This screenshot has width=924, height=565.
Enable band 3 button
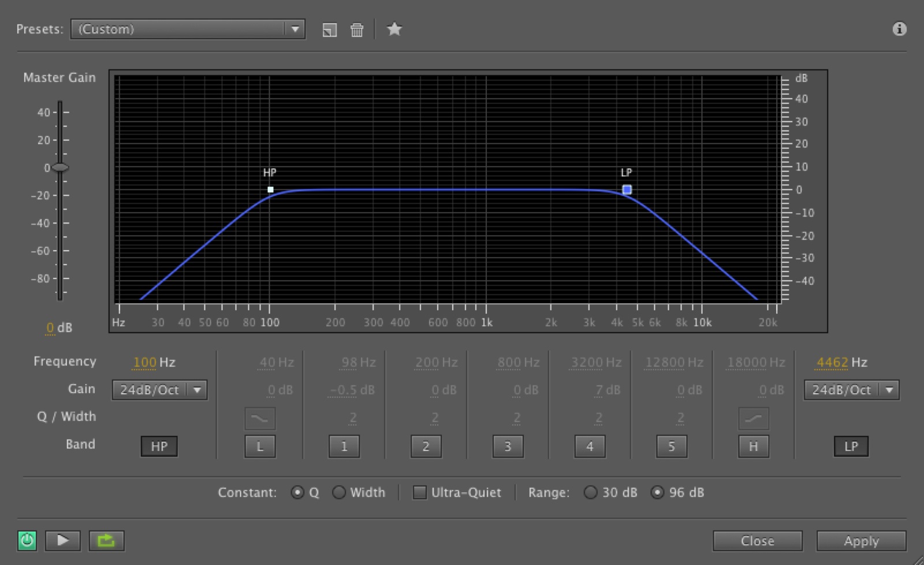point(508,446)
